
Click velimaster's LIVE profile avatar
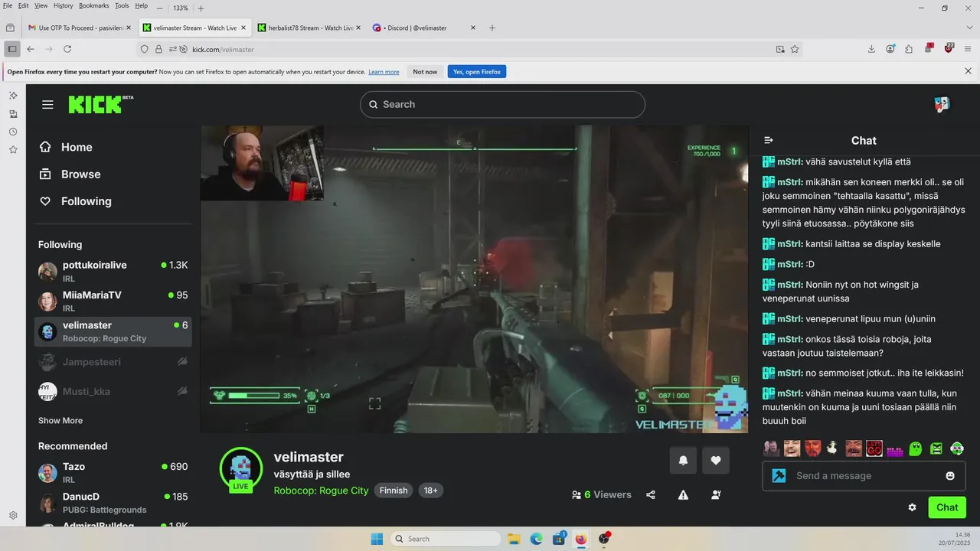pos(241,469)
